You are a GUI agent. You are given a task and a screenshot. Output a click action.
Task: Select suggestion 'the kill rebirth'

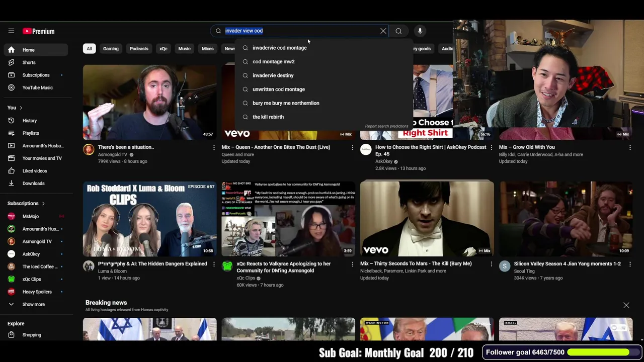pos(325,117)
